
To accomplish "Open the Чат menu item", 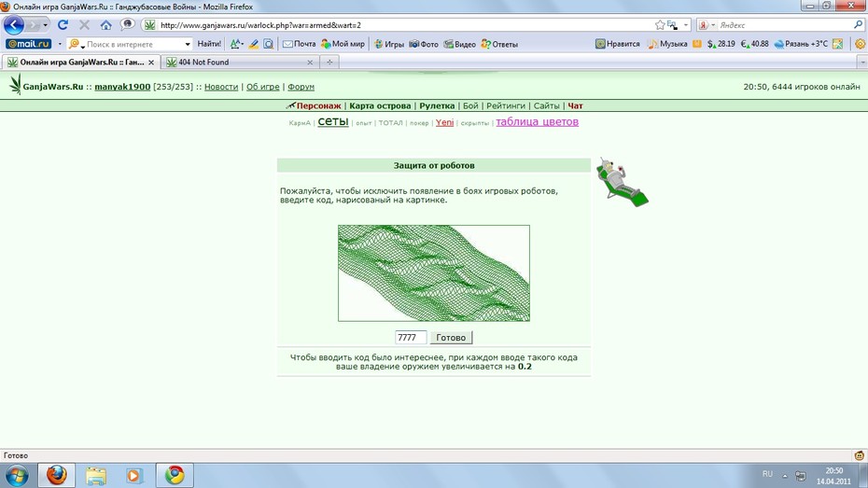I will (575, 105).
